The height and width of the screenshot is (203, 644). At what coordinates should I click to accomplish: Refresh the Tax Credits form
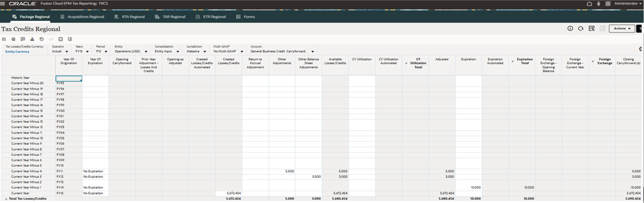click(581, 28)
